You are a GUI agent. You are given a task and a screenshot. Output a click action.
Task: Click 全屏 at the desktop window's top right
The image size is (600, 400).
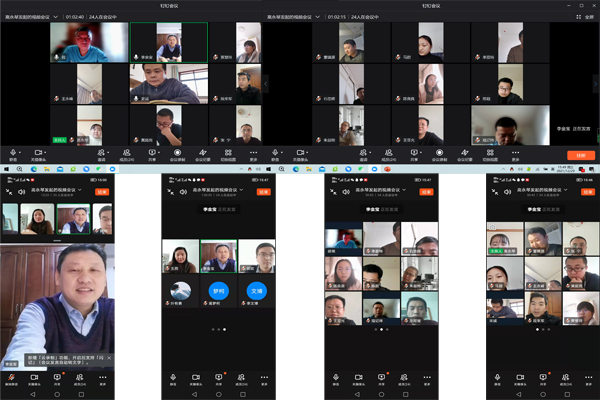coord(588,17)
